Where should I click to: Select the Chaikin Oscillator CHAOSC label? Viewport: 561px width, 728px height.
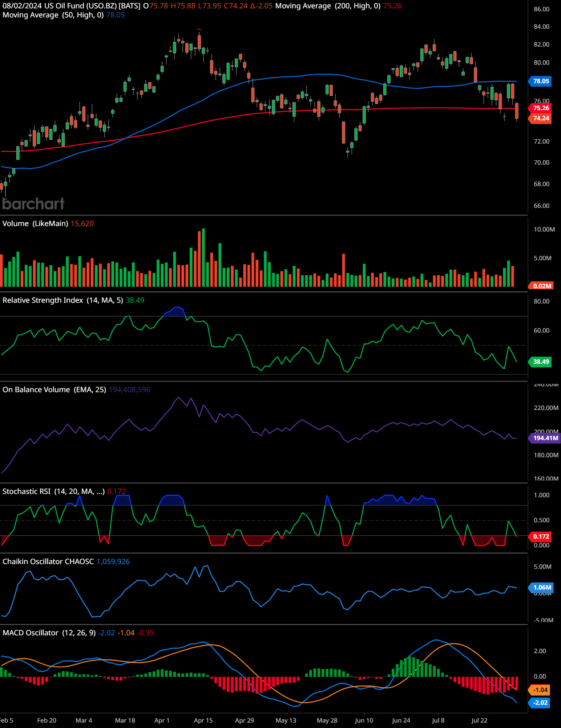point(48,562)
